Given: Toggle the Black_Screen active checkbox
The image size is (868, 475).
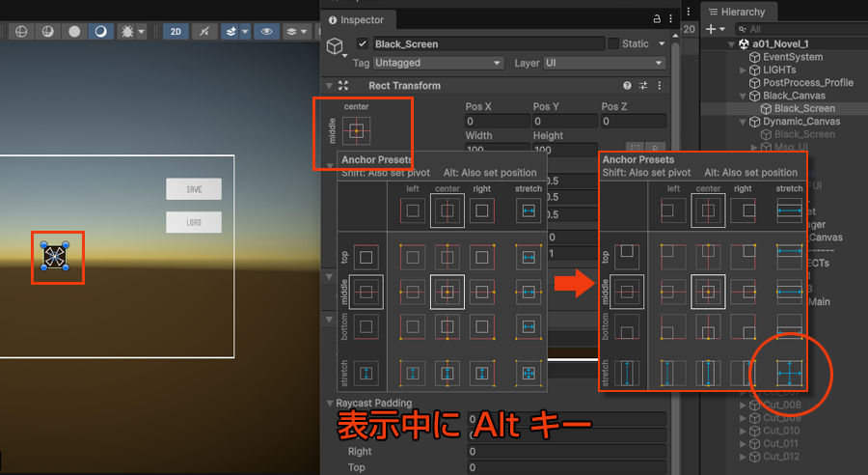Looking at the screenshot, I should (363, 43).
